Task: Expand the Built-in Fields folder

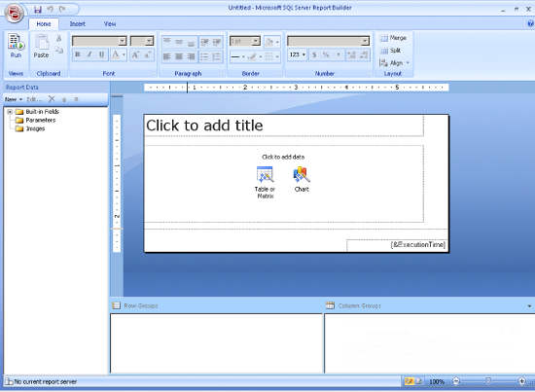Action: pos(10,112)
